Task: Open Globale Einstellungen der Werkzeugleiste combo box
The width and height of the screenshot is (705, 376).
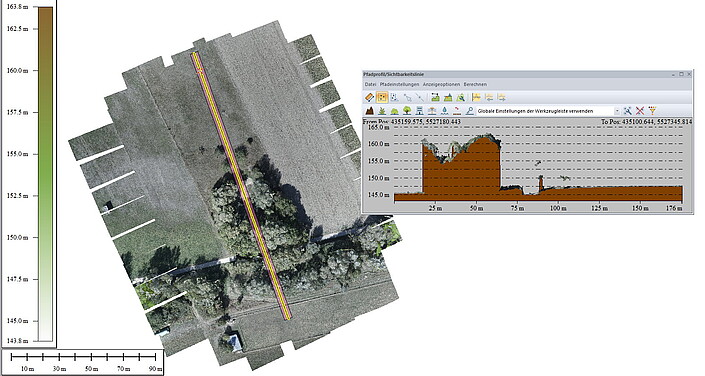Action: coord(548,111)
